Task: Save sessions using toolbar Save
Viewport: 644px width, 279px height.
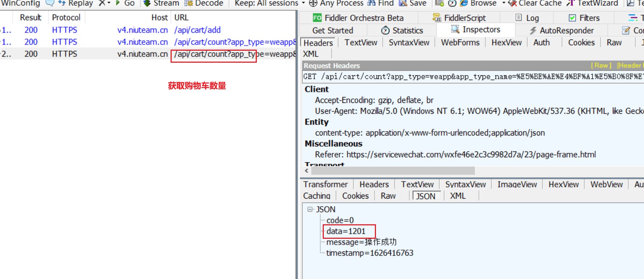Action: click(x=413, y=3)
